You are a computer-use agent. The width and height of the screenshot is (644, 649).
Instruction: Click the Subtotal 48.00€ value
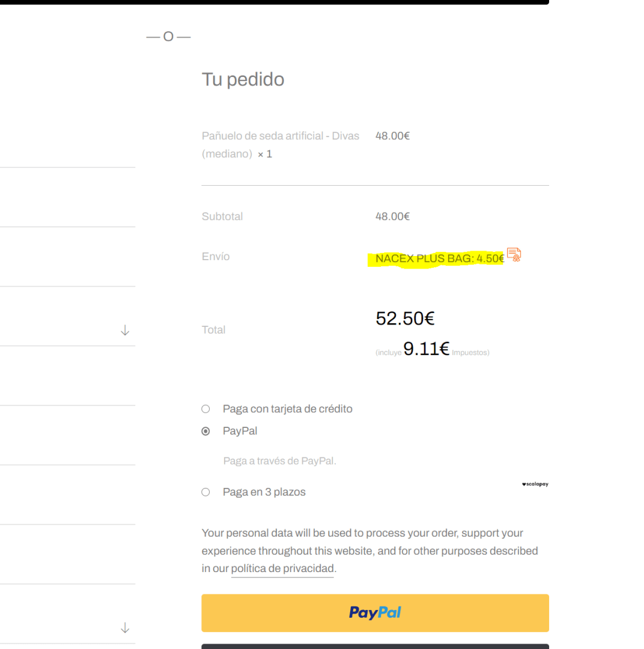pyautogui.click(x=392, y=216)
